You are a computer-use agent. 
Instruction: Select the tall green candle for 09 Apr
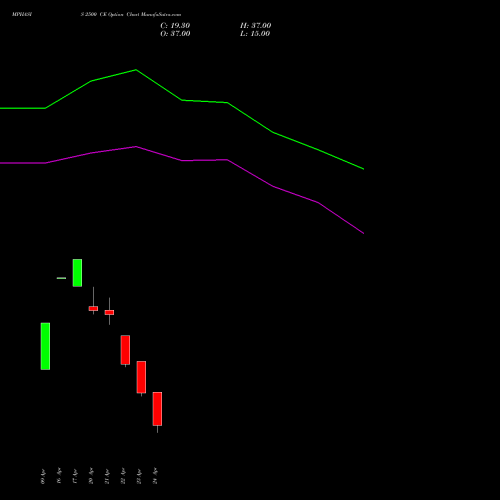(45, 346)
